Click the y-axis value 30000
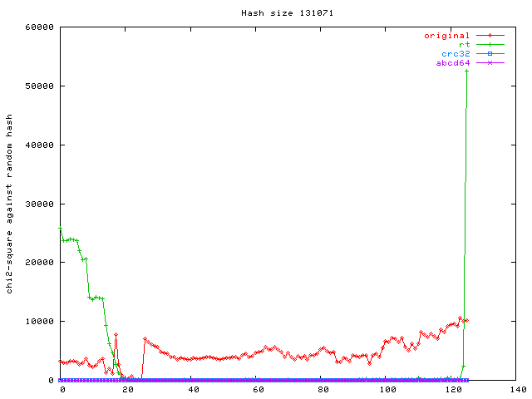 pos(39,204)
